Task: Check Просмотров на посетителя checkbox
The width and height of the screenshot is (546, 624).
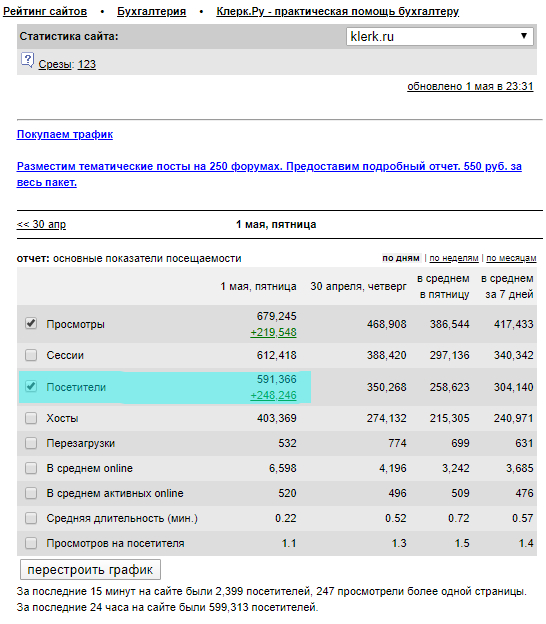Action: click(x=31, y=543)
